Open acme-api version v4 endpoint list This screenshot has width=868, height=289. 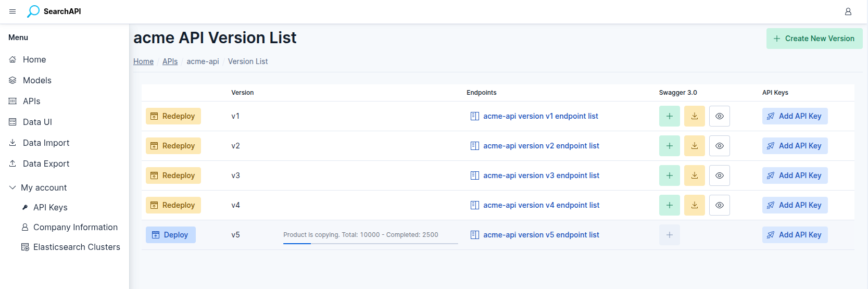pos(541,205)
